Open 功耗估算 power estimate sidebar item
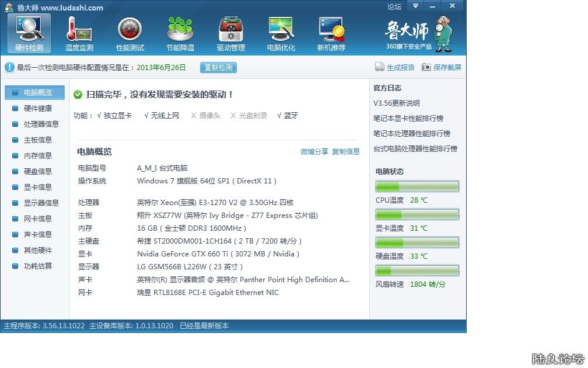The image size is (588, 368). point(37,266)
